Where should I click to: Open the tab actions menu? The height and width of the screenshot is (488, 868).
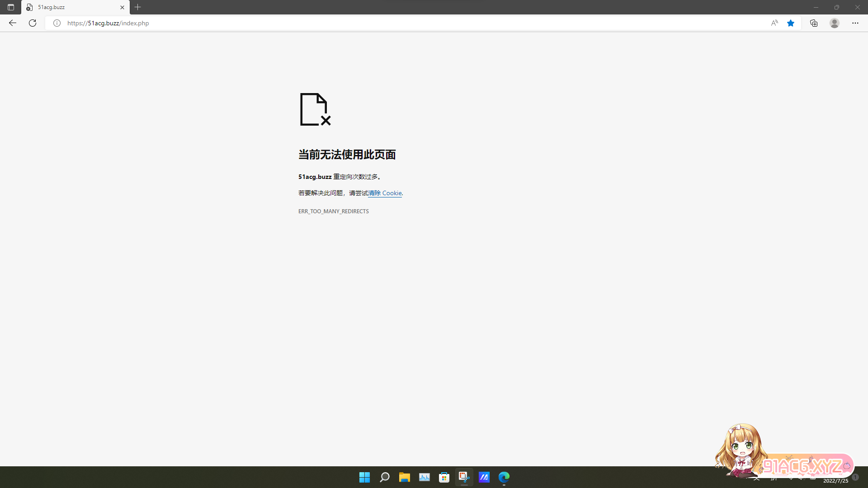coord(11,7)
